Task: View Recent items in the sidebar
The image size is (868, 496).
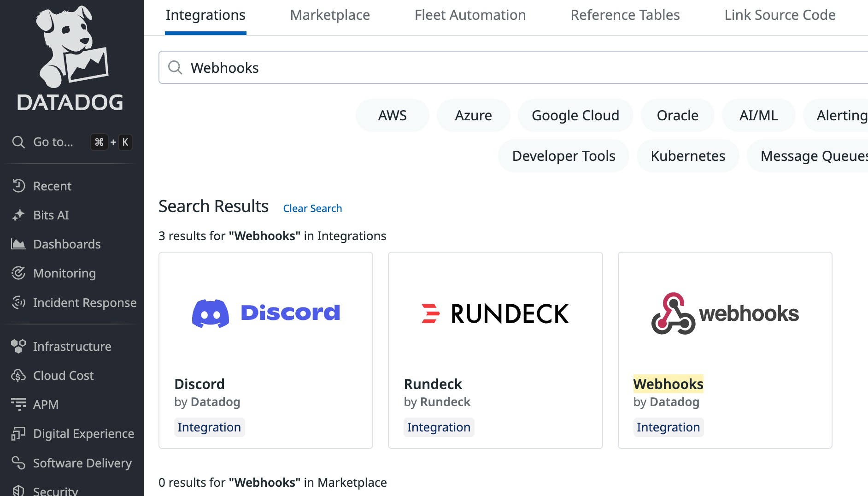Action: (52, 186)
